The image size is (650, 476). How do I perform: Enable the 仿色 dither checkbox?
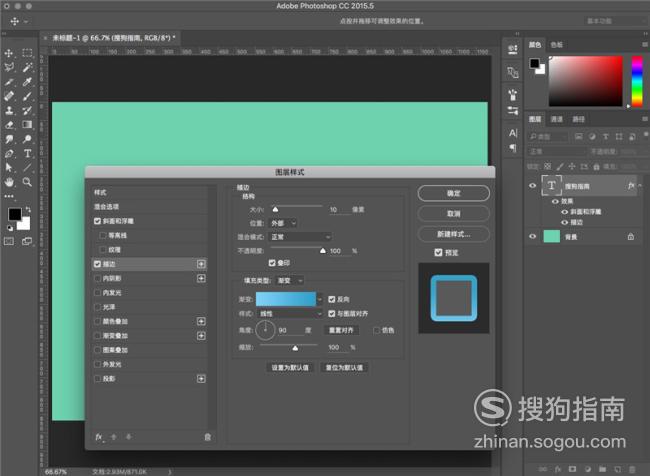pyautogui.click(x=376, y=330)
